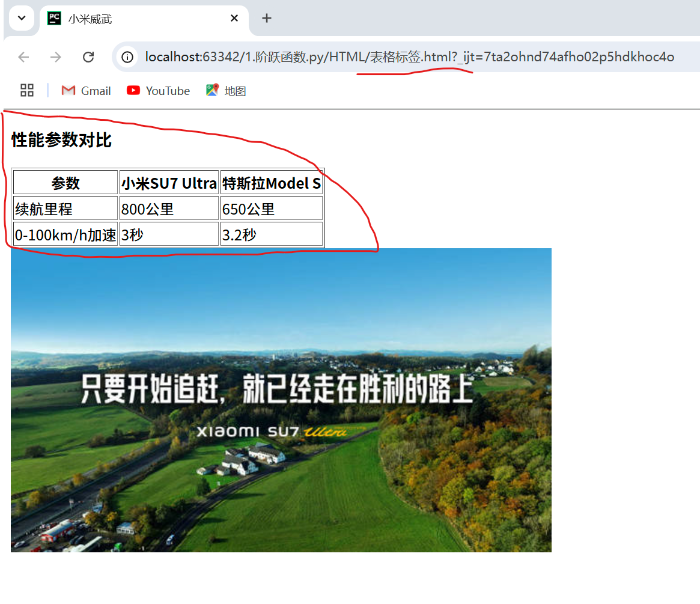Viewport: 700px width, 604px height.
Task: Open a new tab with plus button
Action: click(x=267, y=18)
